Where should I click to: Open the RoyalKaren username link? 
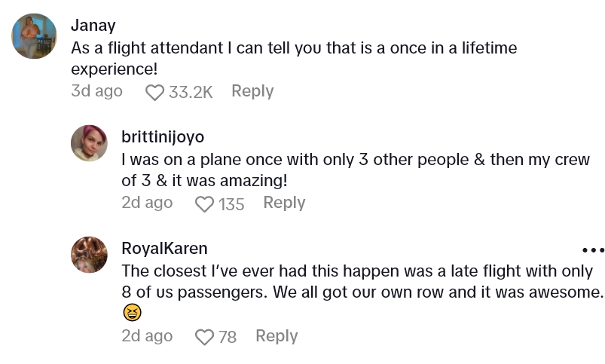(164, 248)
